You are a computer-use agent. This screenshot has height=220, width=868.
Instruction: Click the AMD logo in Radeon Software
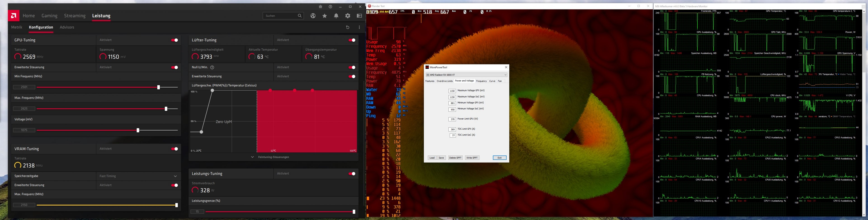(x=14, y=16)
